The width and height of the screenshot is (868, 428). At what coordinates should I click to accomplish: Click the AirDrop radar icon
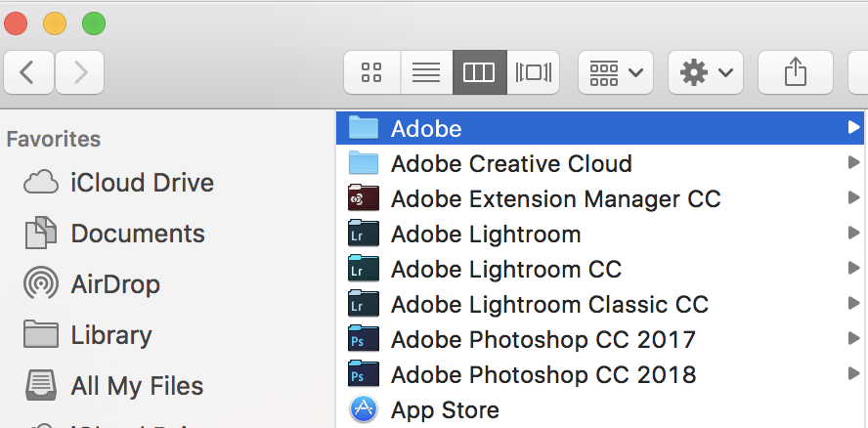click(41, 284)
